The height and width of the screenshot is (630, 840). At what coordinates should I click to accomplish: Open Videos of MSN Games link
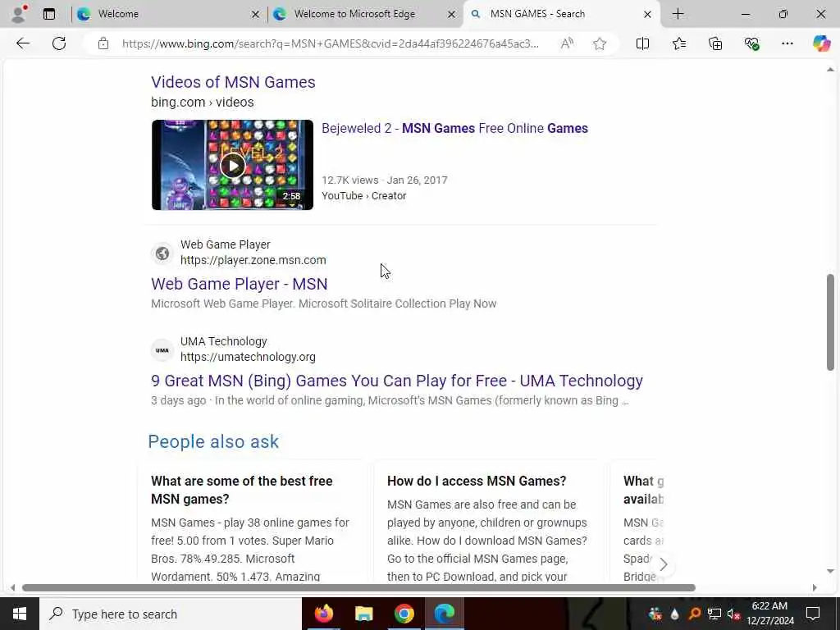(x=233, y=82)
